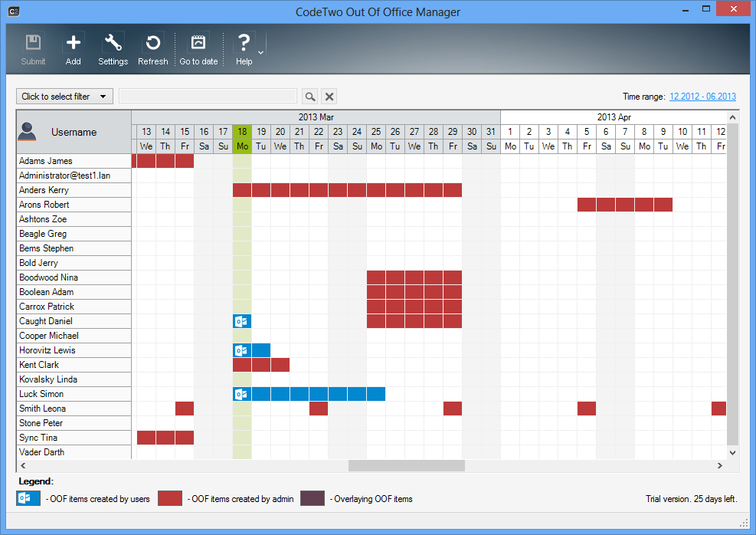
Task: Click the Outlook OOF item for Horovitz Lewis
Action: pyautogui.click(x=242, y=350)
